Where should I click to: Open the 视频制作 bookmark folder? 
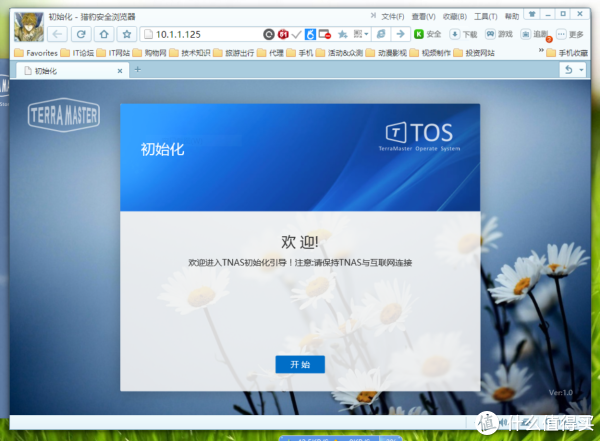coord(430,53)
